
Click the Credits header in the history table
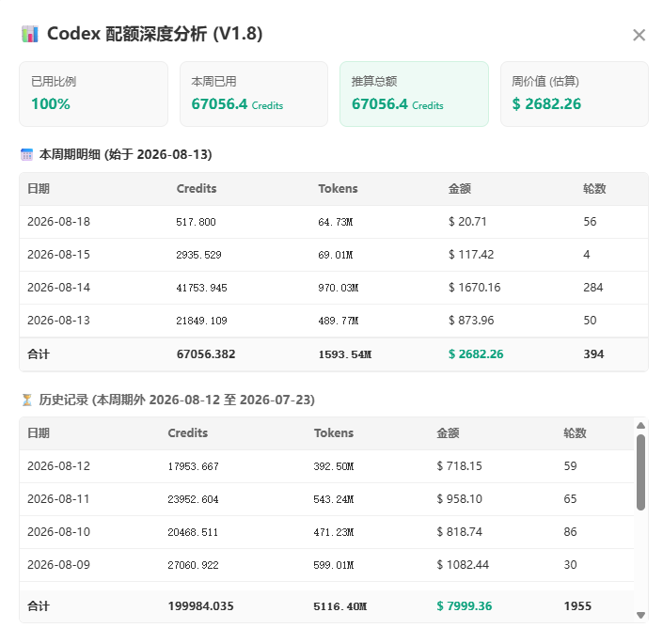pos(188,433)
